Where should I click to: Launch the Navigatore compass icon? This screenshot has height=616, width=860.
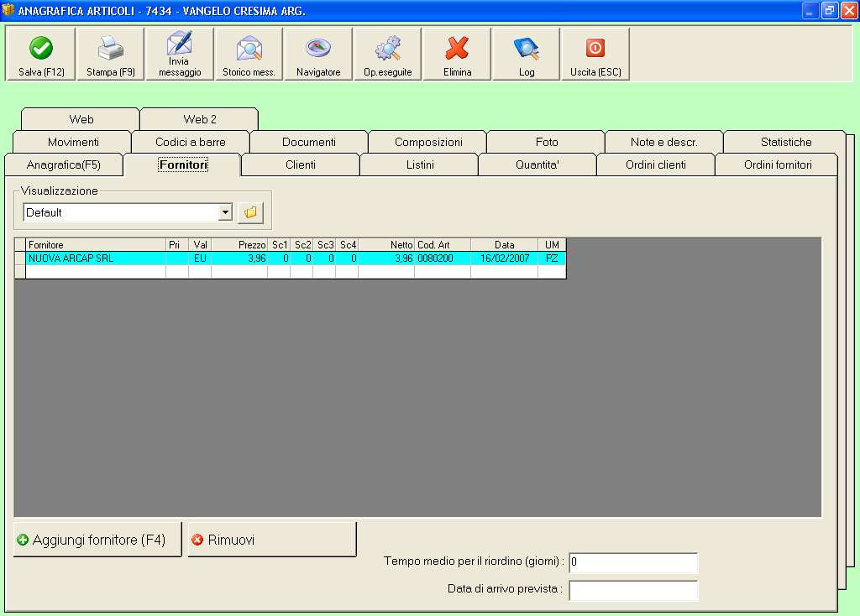(318, 48)
